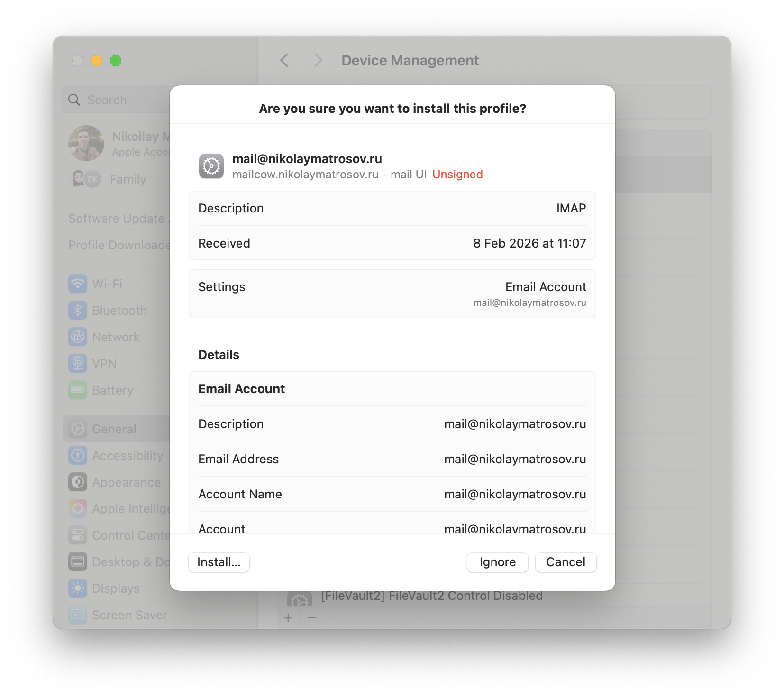Go forward with the right chevron
This screenshot has height=699, width=784.
pos(318,61)
